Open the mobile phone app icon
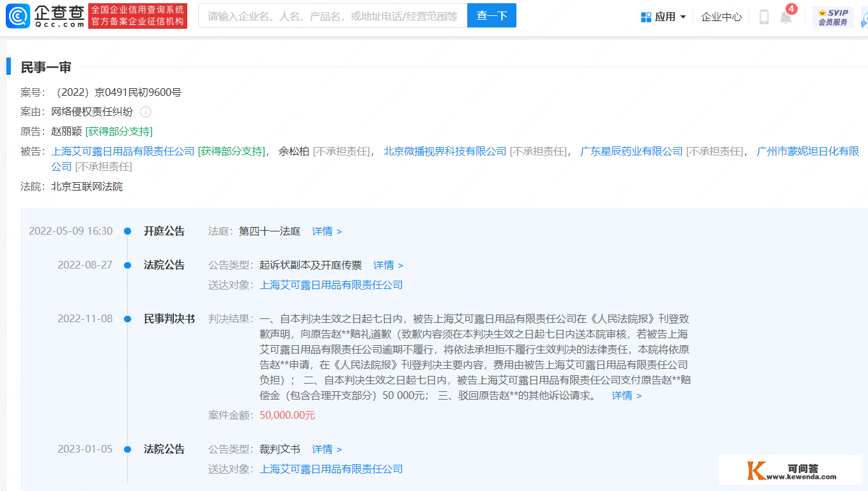This screenshot has width=868, height=491. tap(764, 17)
